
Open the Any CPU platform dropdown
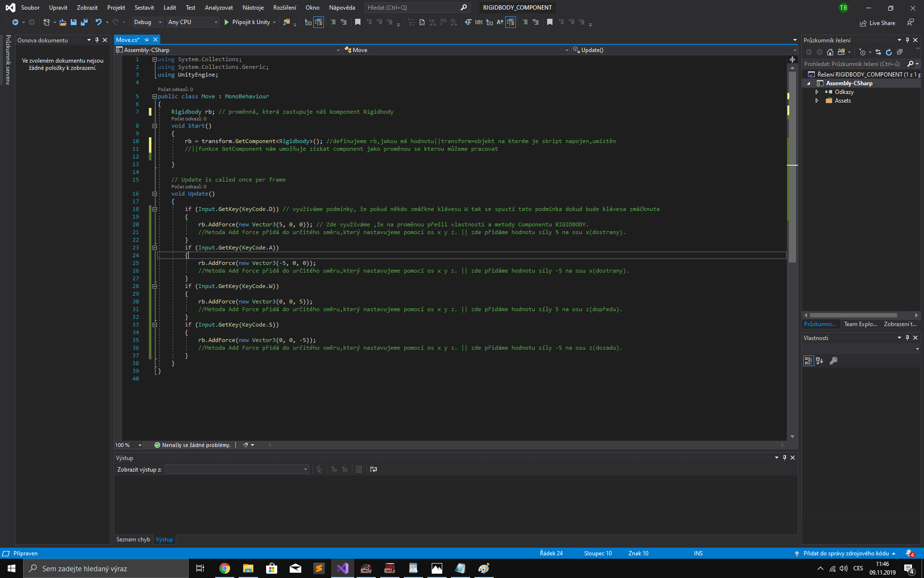(216, 22)
